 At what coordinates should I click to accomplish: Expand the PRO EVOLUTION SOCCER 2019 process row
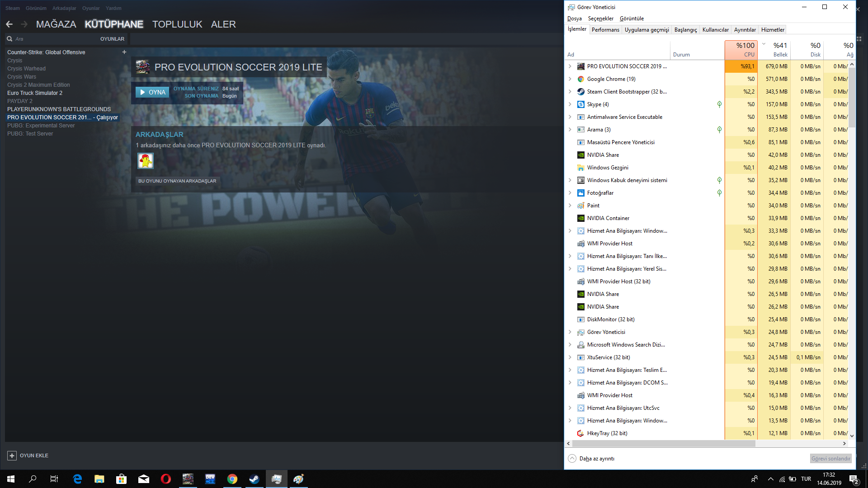click(570, 66)
